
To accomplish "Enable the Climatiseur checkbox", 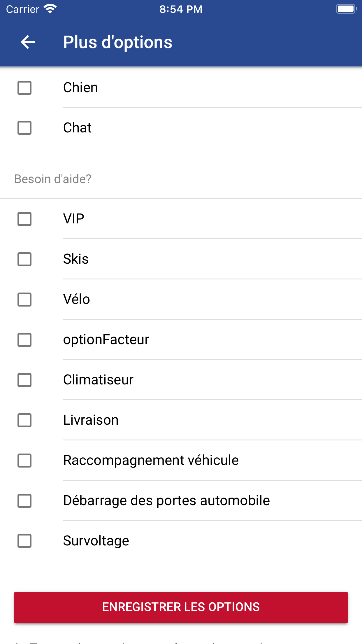I will click(24, 380).
